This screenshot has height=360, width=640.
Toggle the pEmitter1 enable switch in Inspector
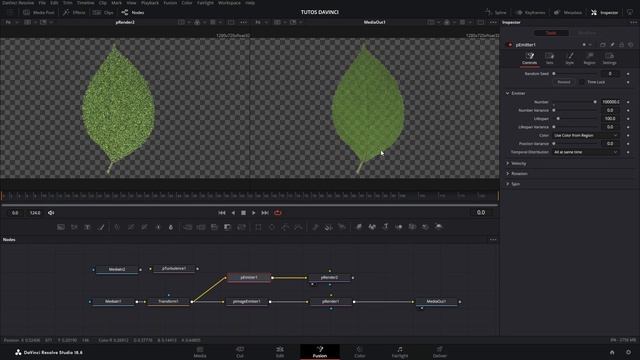[x=509, y=45]
